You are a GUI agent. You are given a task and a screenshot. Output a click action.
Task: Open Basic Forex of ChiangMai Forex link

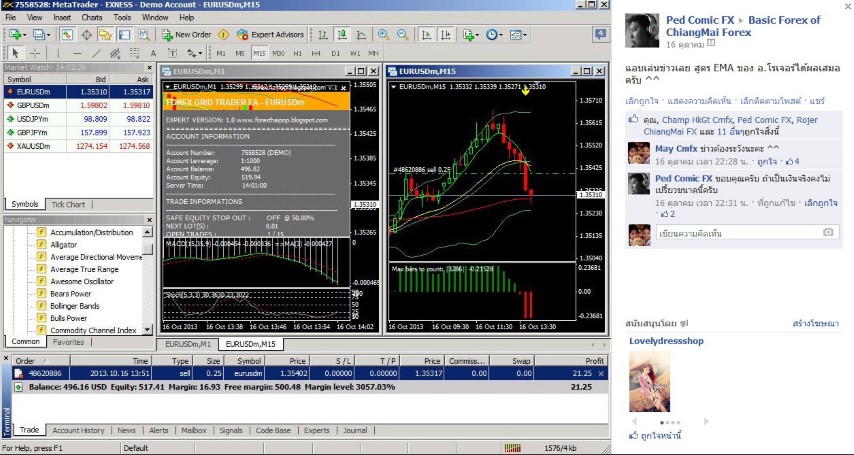coord(743,26)
